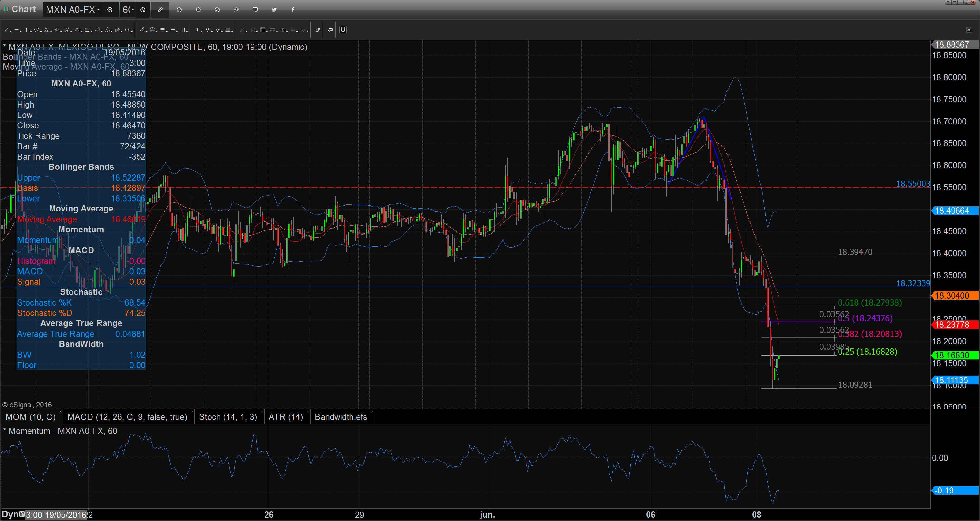Close the MACD study tab
980x521 pixels.
click(x=192, y=412)
